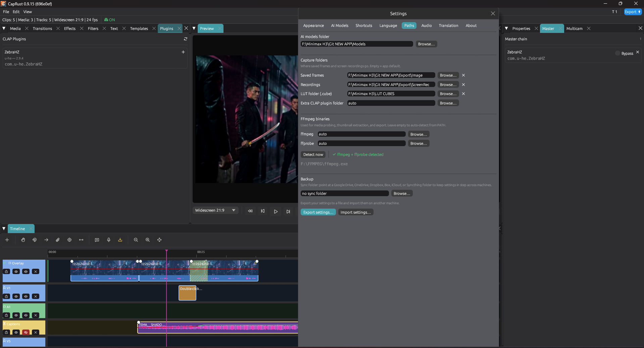644x348 pixels.
Task: Clear the Saved frames folder path
Action: coord(463,75)
